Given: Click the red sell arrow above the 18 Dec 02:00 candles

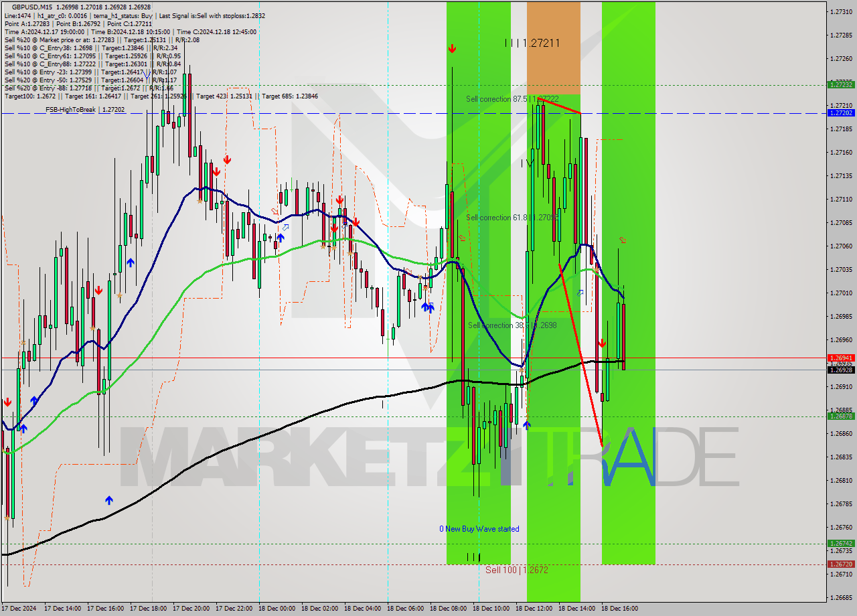Looking at the screenshot, I should [339, 199].
